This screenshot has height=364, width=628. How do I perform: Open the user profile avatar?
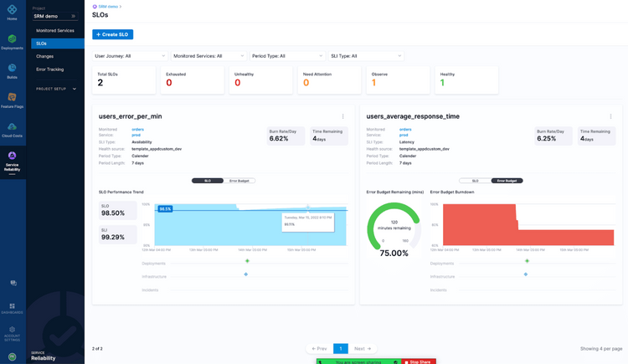13,356
